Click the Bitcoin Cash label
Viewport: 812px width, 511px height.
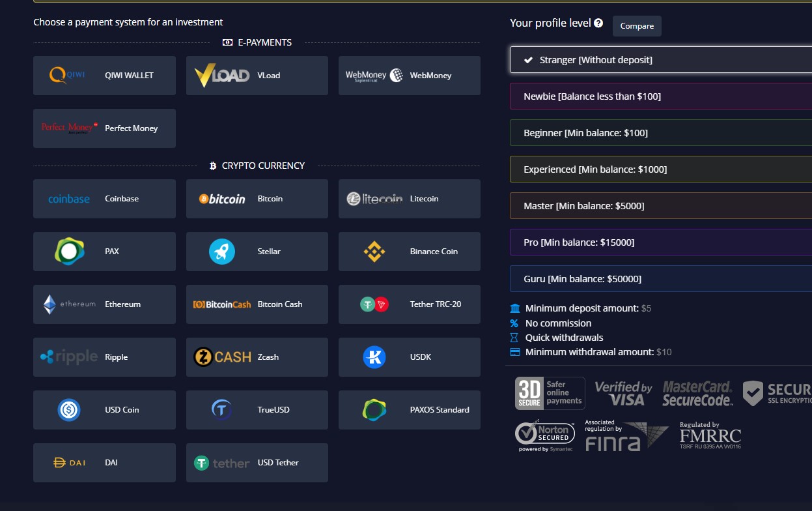point(279,304)
